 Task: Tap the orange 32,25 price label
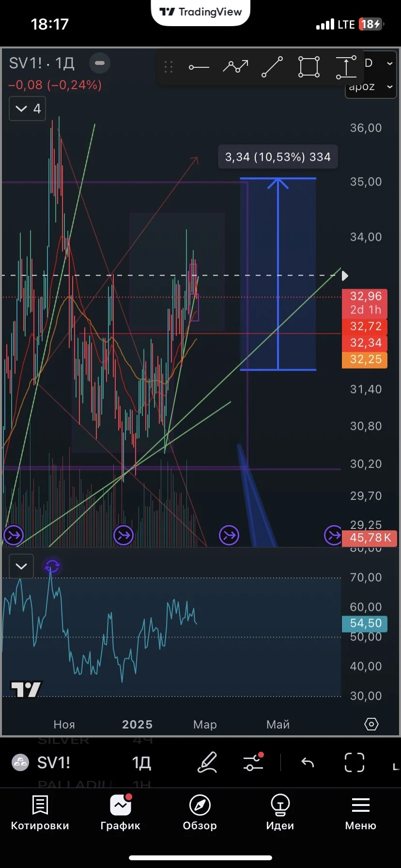click(x=365, y=359)
